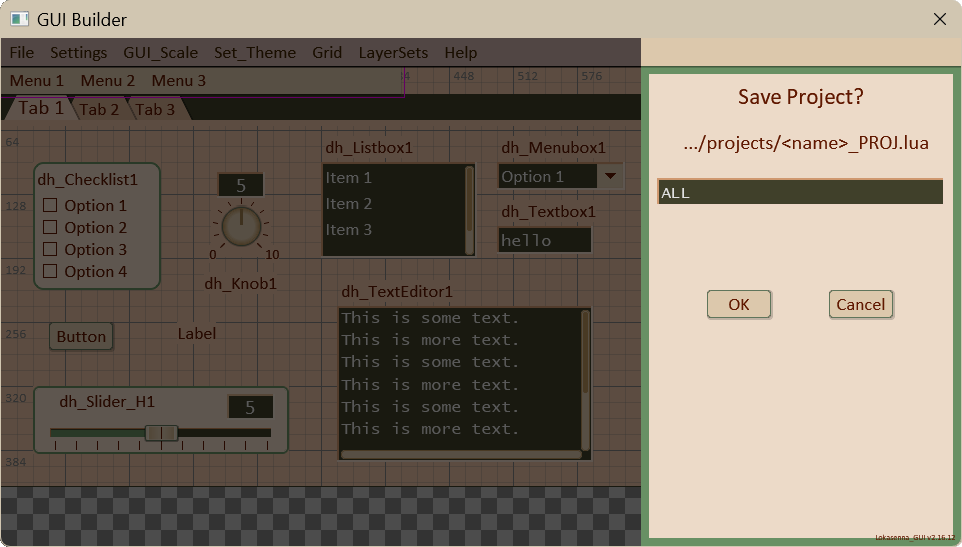Click the hello textbox field
The image size is (962, 547).
[x=545, y=240]
